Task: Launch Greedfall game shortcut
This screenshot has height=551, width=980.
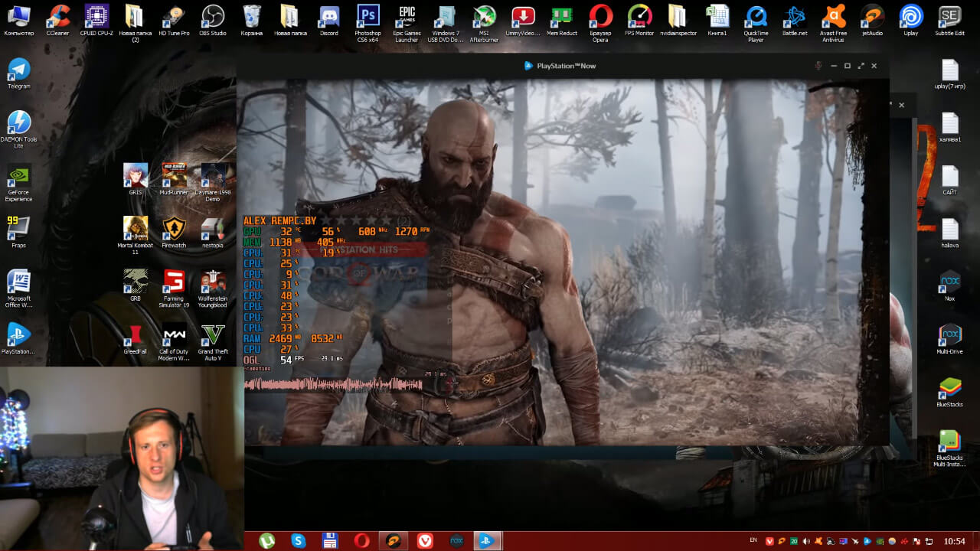Action: point(136,338)
